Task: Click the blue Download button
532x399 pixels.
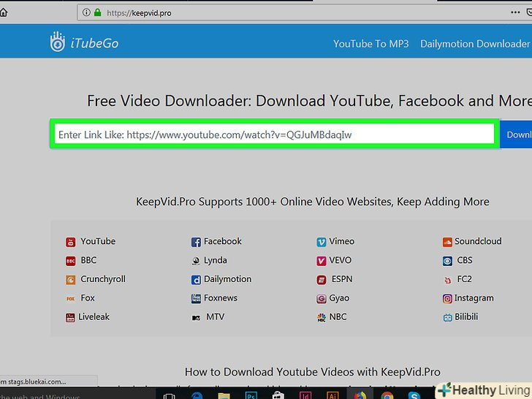Action: click(516, 134)
